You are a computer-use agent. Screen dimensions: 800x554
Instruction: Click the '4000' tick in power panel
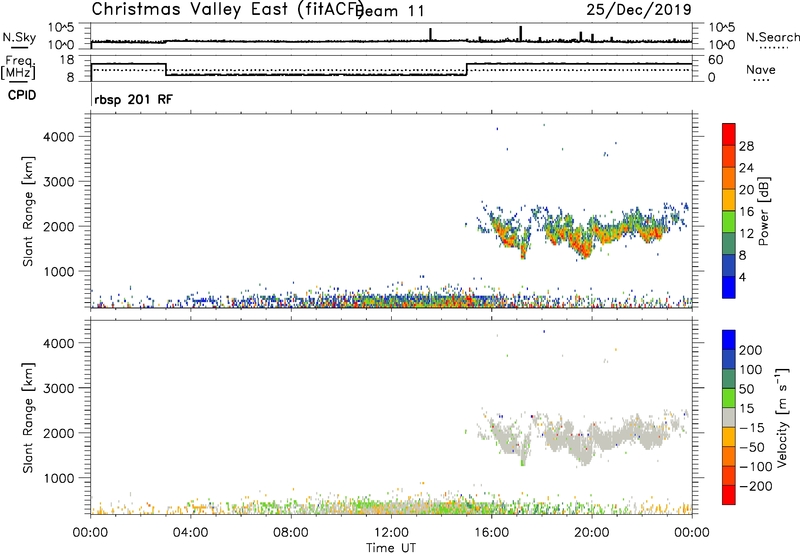[x=59, y=137]
